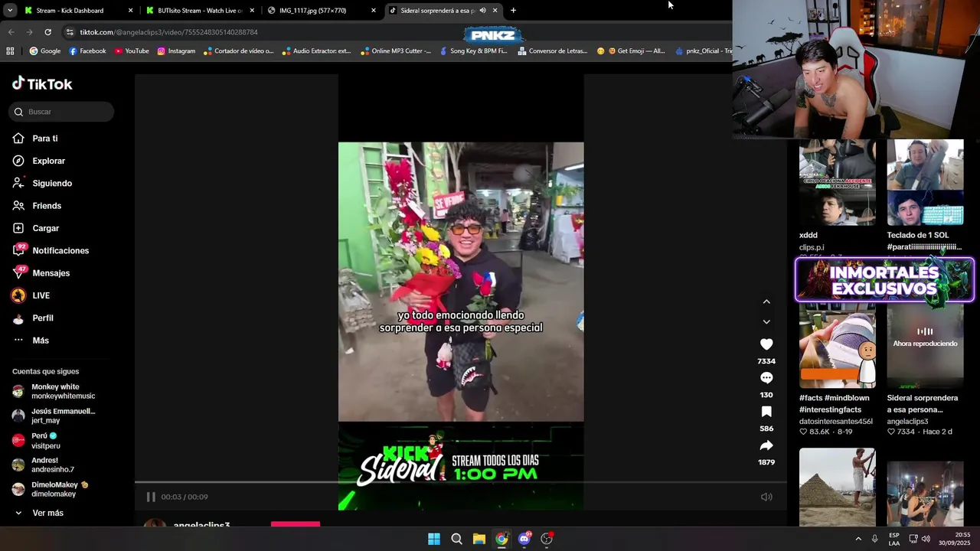This screenshot has height=551, width=980.
Task: Go to previous video arrow
Action: 766,302
